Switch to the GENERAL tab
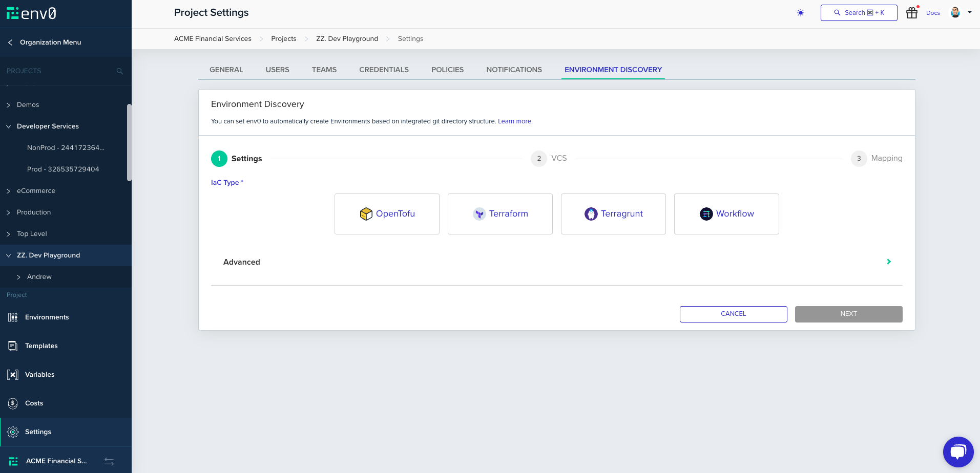The height and width of the screenshot is (473, 980). 226,70
